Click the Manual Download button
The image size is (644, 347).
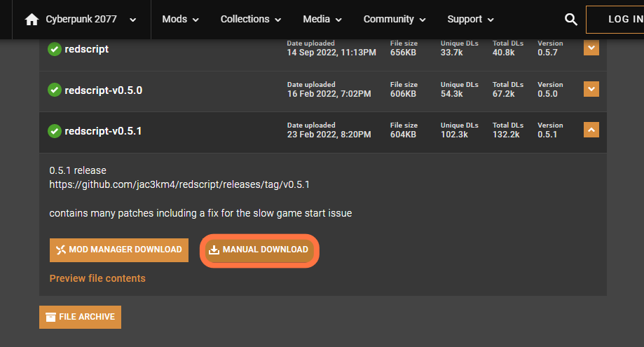coord(259,250)
